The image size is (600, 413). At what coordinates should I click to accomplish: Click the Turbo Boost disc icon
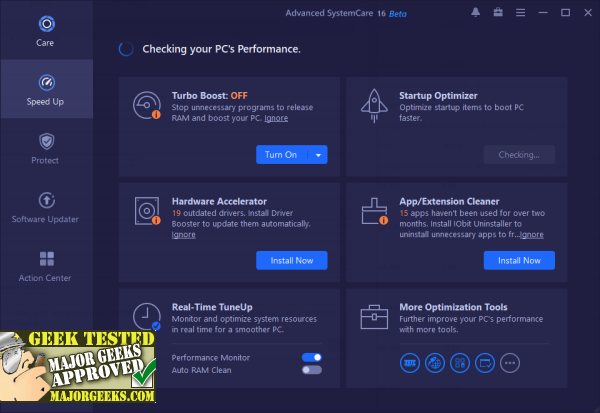coord(147,105)
